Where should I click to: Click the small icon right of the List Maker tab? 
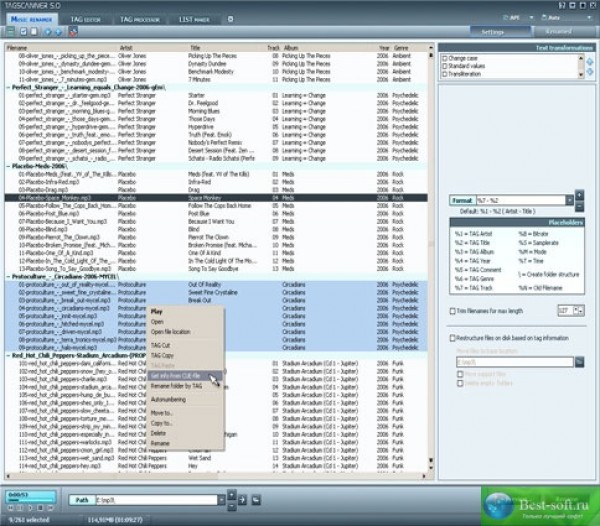[232, 18]
